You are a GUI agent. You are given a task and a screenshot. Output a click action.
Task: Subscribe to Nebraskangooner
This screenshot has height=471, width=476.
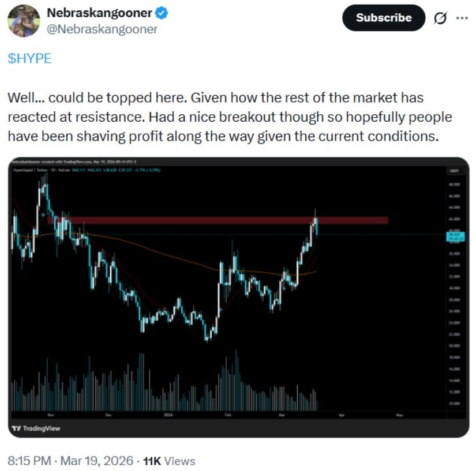click(x=383, y=18)
